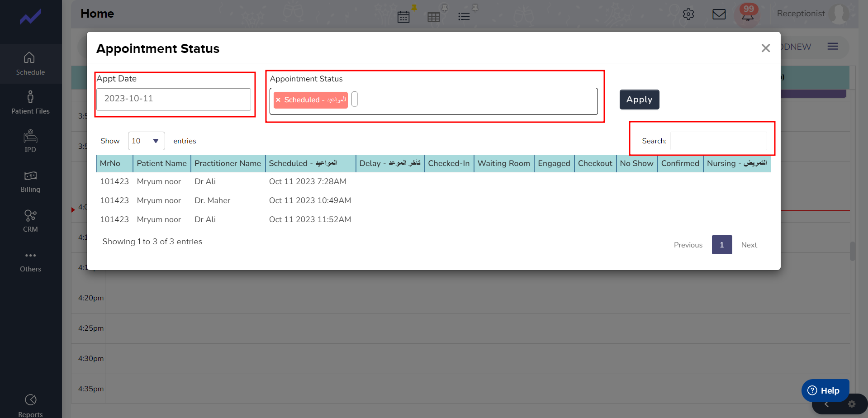Sort by Engaged column header
Viewport: 868px width, 418px height.
554,163
